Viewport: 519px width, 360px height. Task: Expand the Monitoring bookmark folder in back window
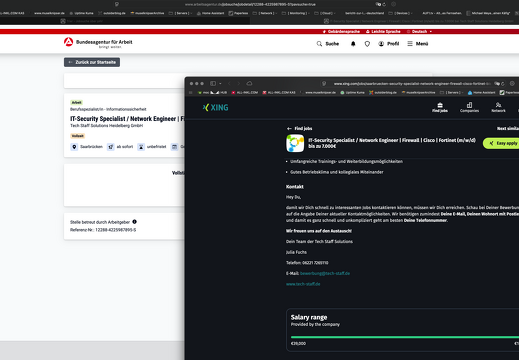pyautogui.click(x=296, y=13)
